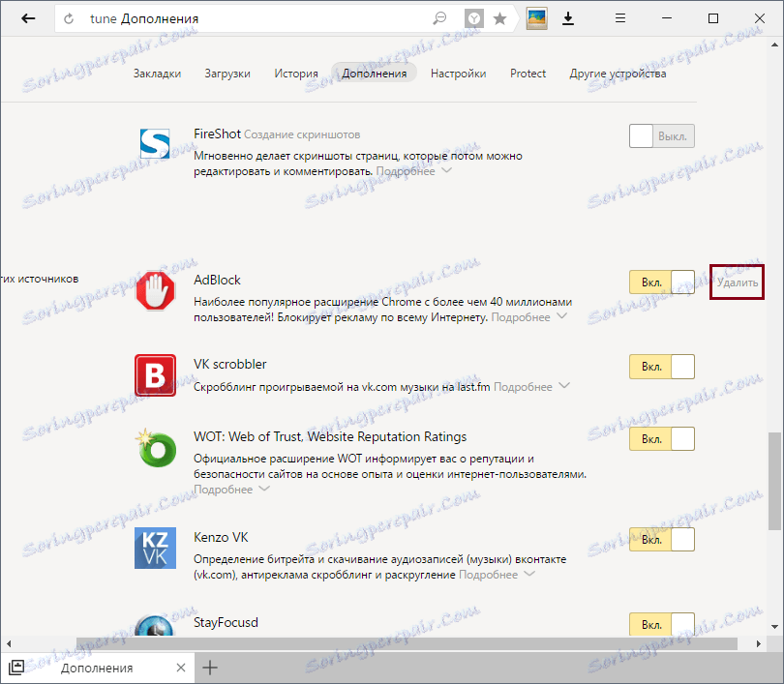Viewport: 784px width, 684px height.
Task: Maximize the browser window
Action: coord(713,18)
